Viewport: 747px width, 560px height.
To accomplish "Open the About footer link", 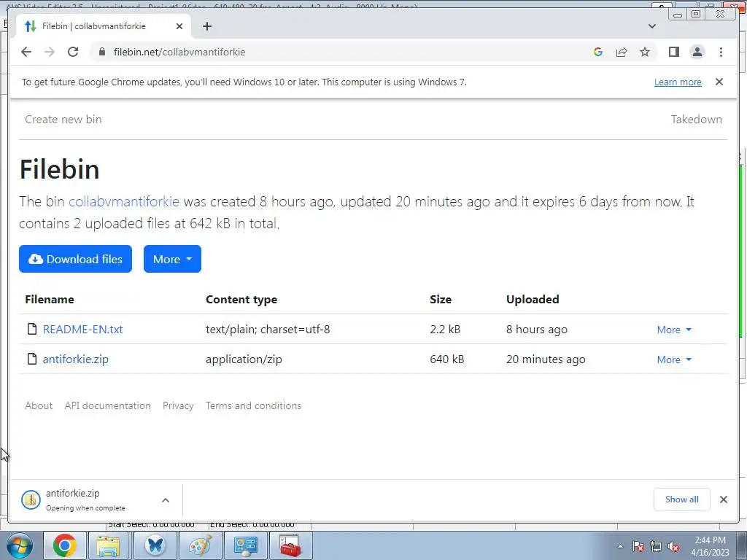I will click(39, 405).
